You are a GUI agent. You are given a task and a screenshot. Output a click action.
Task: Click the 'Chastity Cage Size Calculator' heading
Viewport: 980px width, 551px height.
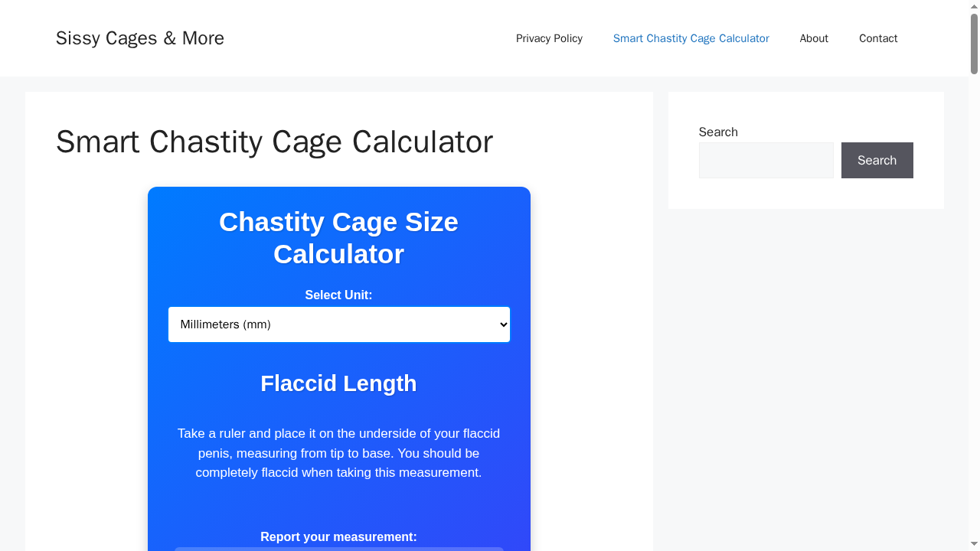[338, 238]
